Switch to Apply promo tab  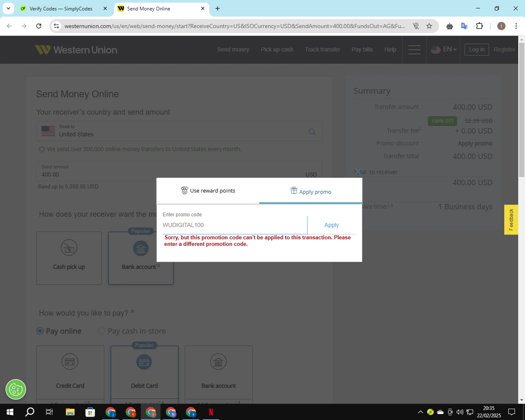point(310,191)
